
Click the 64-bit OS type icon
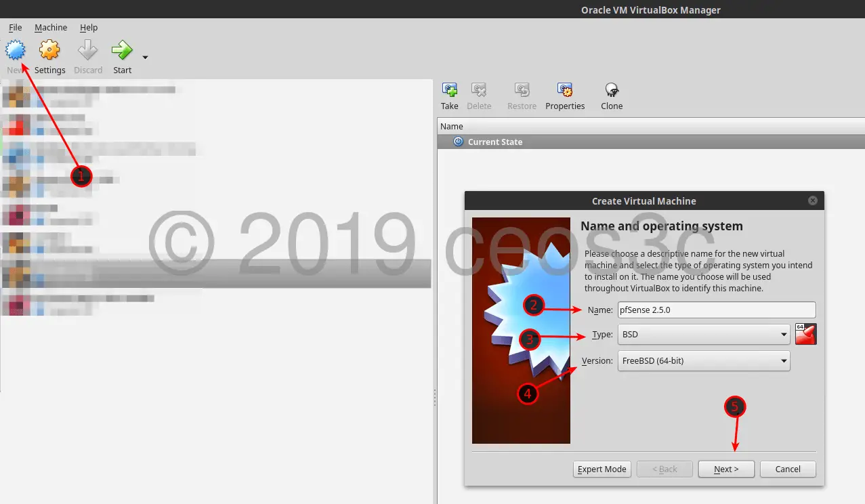(x=806, y=334)
